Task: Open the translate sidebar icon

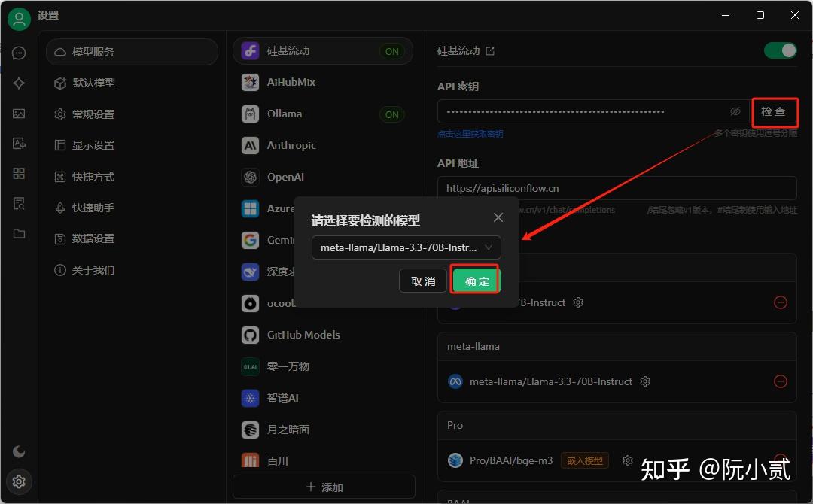Action: coord(19,144)
